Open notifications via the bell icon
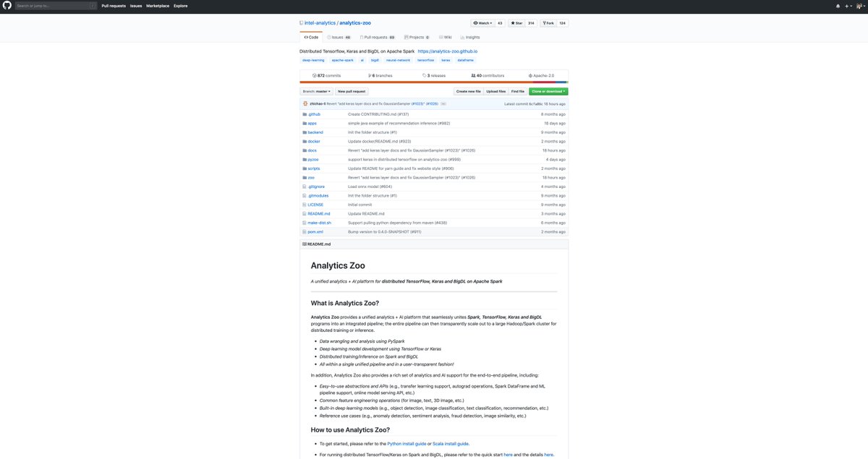Screen dimensions: 868x459 (838, 5)
